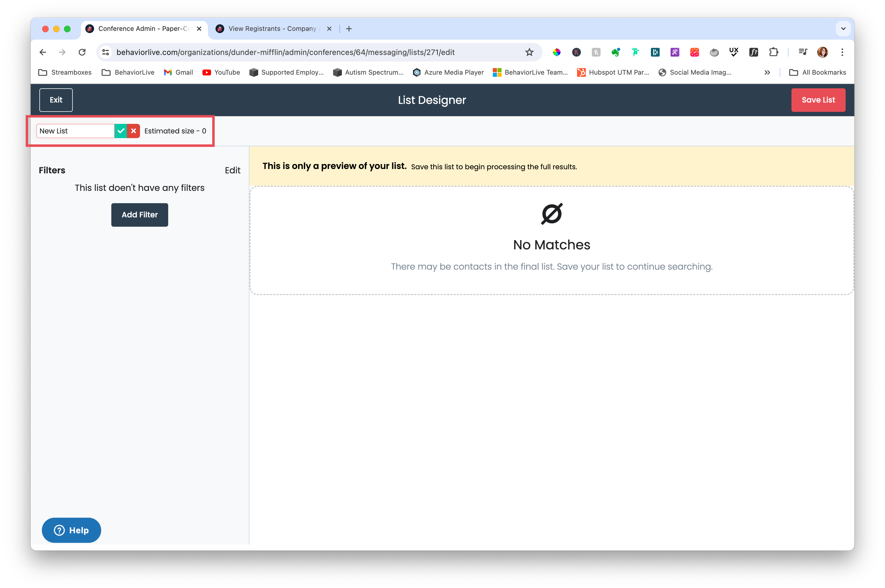
Task: Confirm list name with green checkmark
Action: coord(120,131)
